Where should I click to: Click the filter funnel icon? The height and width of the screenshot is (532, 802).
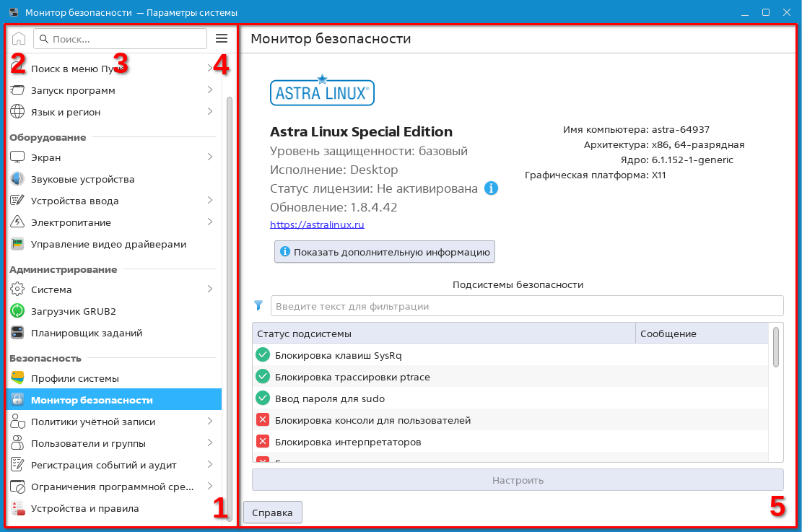[x=259, y=306]
